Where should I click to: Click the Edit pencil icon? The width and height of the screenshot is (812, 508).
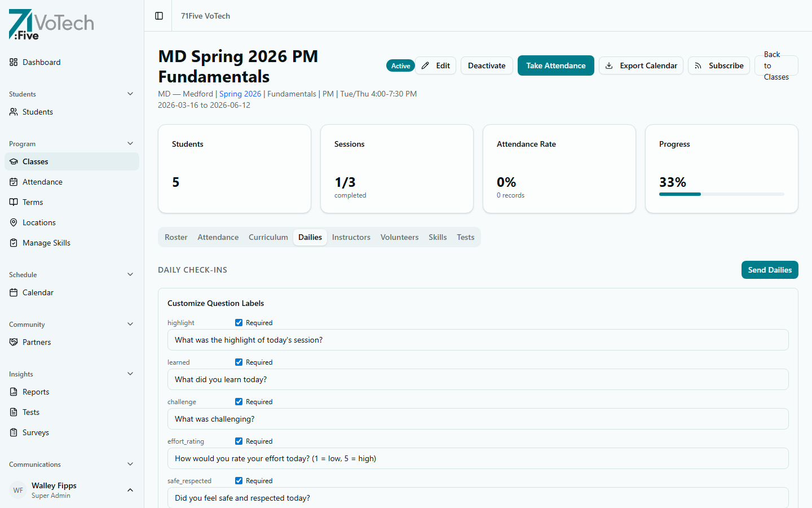(426, 65)
